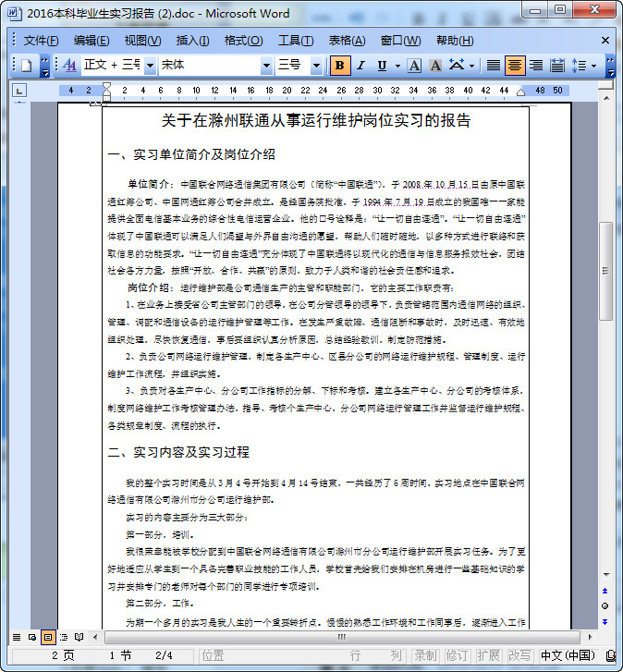The image size is (623, 672).
Task: Apply character border to text
Action: tap(414, 66)
